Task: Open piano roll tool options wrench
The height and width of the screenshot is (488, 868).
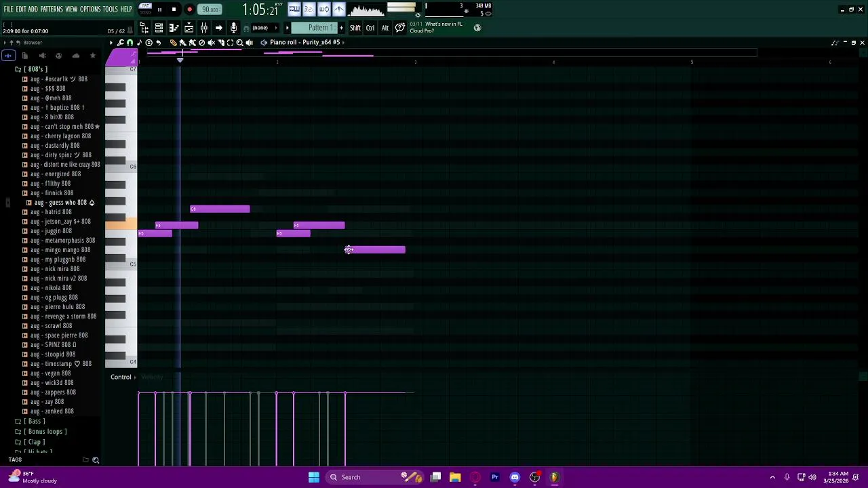Action: [120, 42]
